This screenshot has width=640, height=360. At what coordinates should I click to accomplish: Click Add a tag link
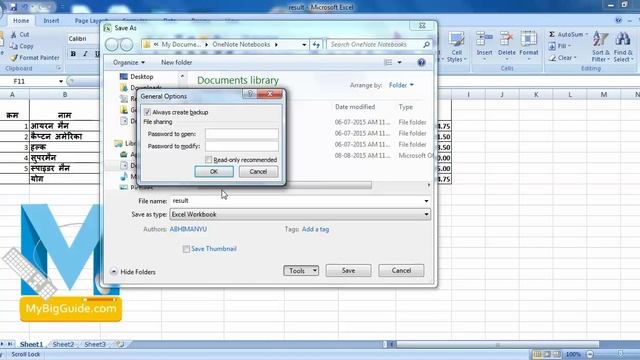(315, 229)
